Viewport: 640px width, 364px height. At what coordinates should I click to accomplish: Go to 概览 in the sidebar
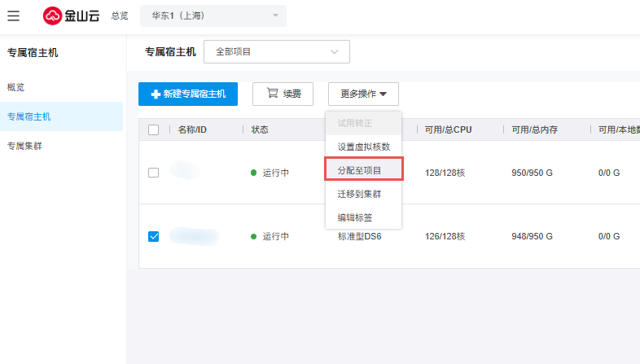click(x=16, y=86)
